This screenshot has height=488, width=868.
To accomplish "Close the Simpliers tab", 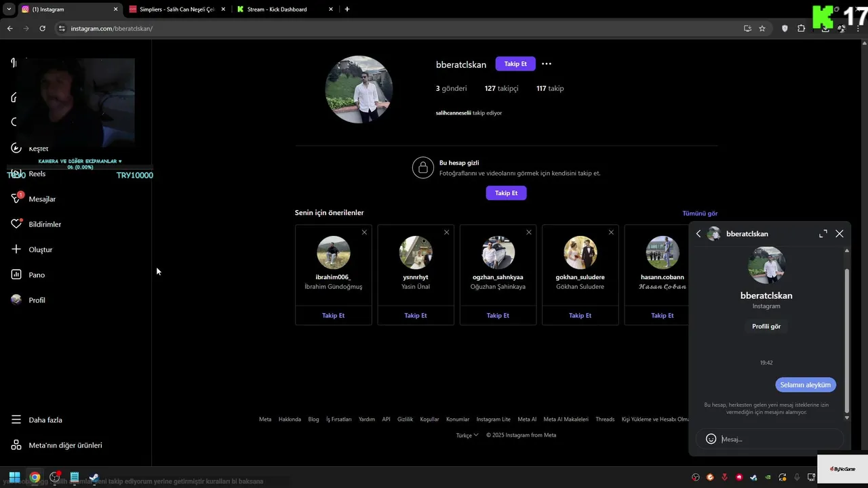I will [223, 9].
